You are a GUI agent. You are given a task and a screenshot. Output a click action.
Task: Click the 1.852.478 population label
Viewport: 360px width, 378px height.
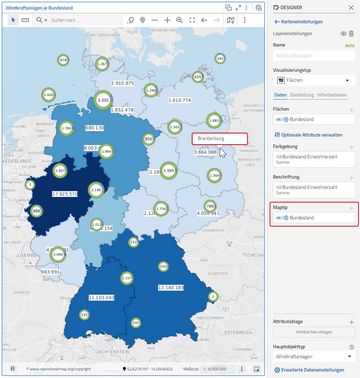click(122, 110)
